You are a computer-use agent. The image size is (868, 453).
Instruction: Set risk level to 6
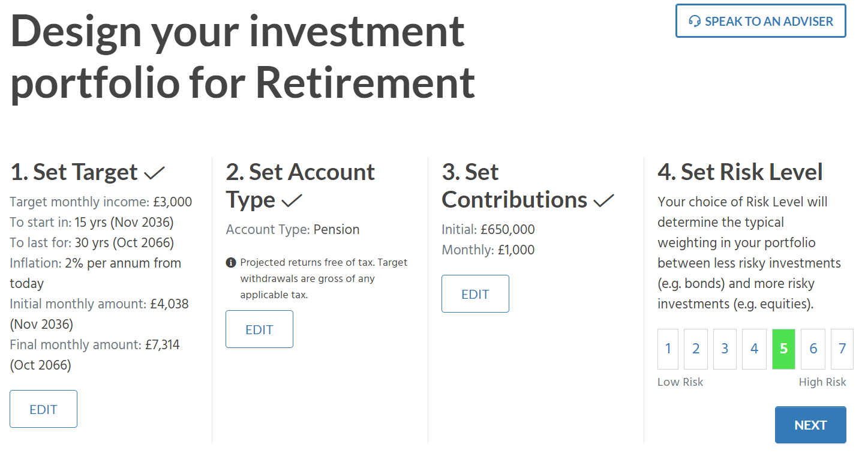tap(813, 349)
